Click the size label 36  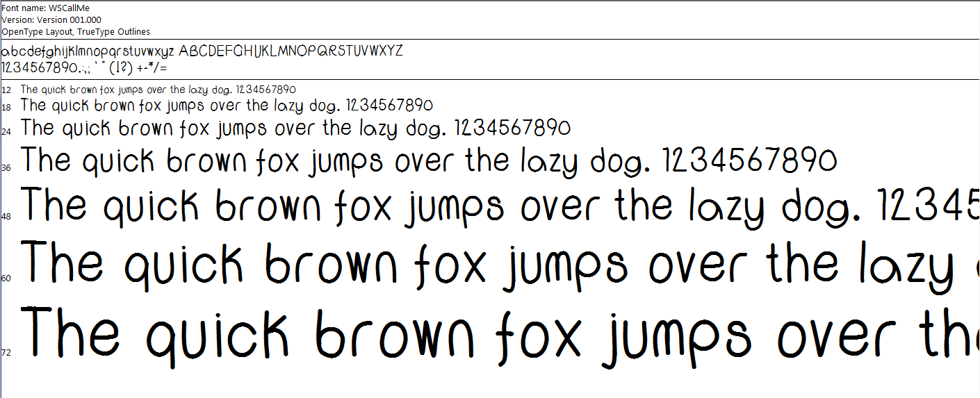click(6, 167)
